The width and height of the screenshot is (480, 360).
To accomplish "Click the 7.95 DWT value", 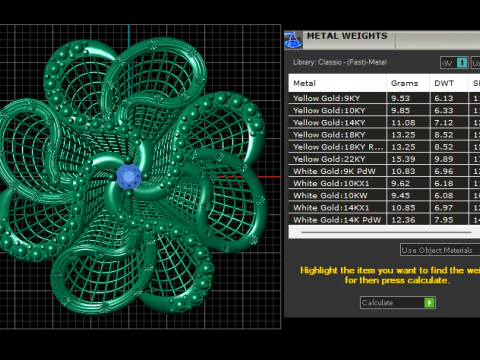I will point(444,220).
